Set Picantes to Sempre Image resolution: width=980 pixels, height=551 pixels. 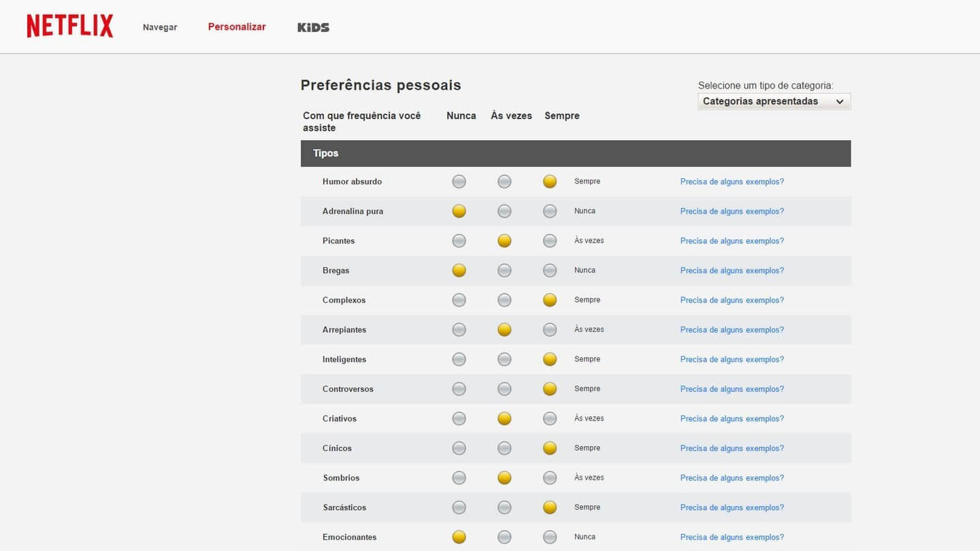(x=550, y=241)
